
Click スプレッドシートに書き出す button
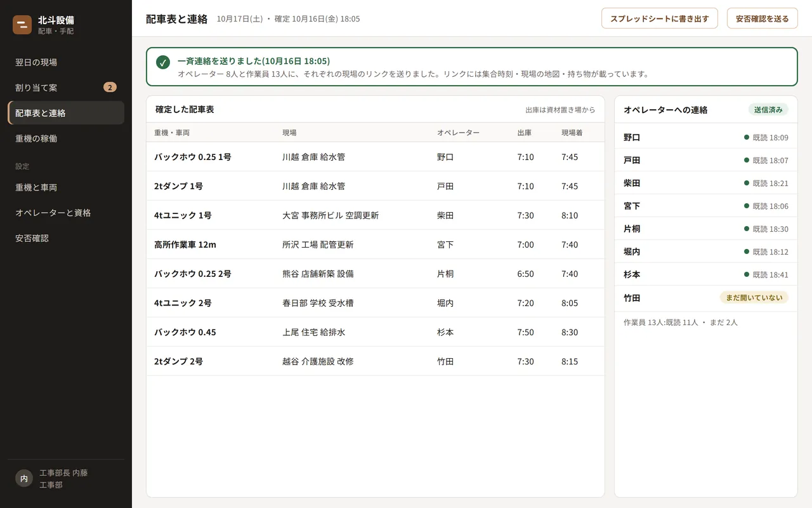click(660, 18)
